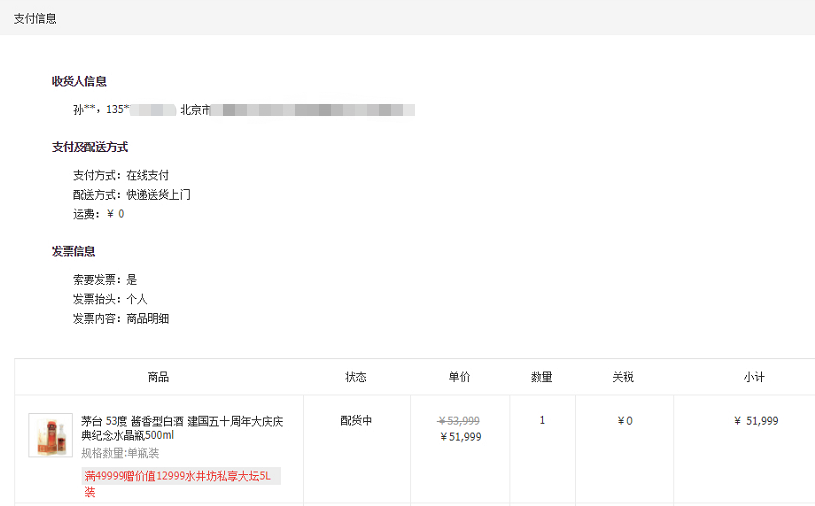The height and width of the screenshot is (506, 815).
Task: Click the 发票信息 section heading
Action: tap(76, 251)
